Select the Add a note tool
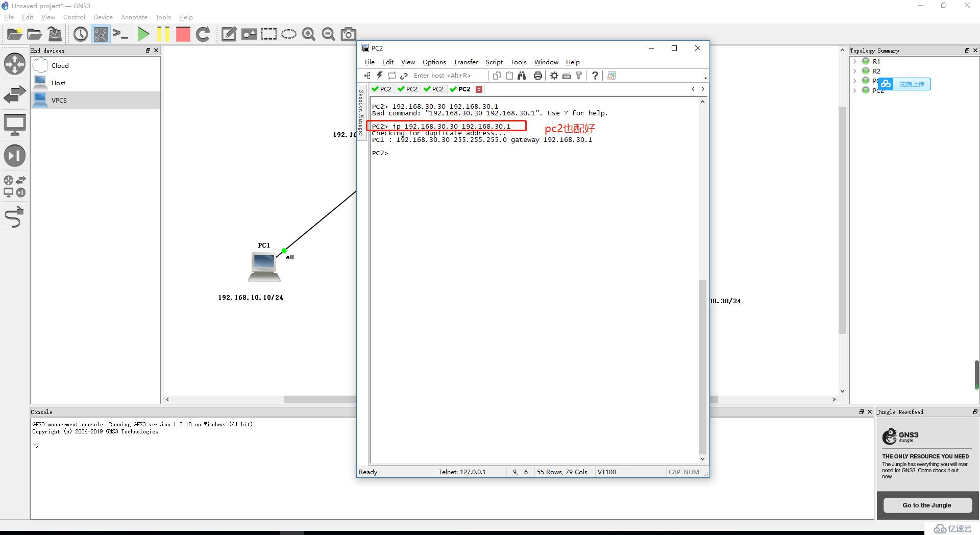Image resolution: width=980 pixels, height=535 pixels. pyautogui.click(x=229, y=34)
